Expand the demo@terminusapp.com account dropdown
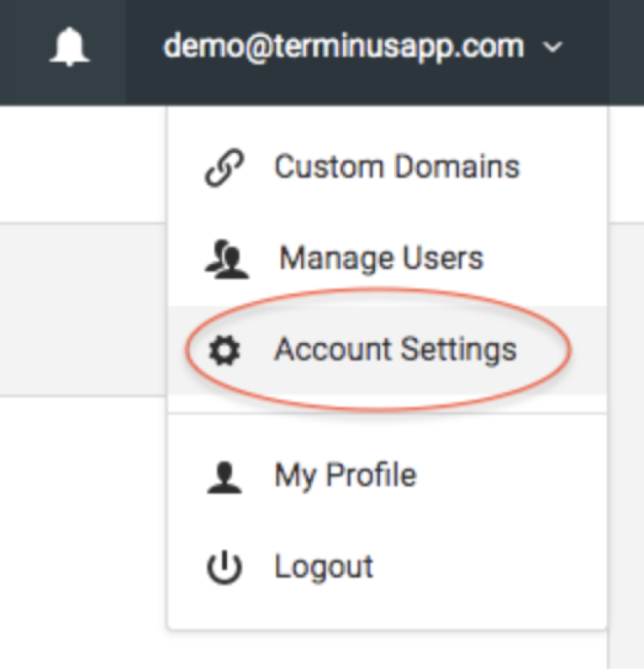This screenshot has height=669, width=644. (x=345, y=47)
